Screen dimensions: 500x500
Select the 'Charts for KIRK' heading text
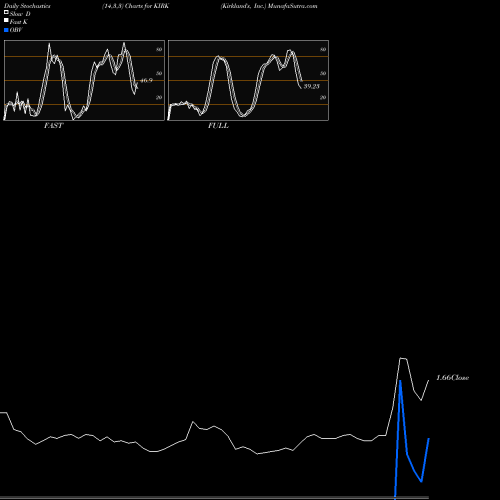pos(147,6)
